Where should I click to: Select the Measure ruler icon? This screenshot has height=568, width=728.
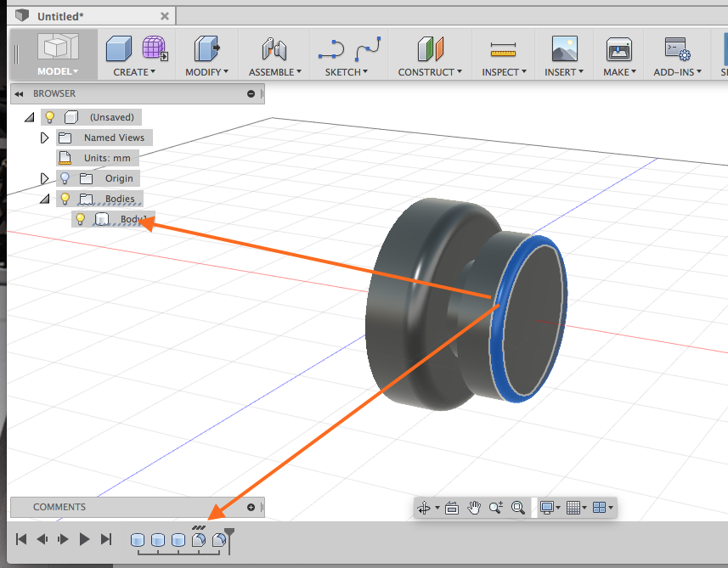click(x=503, y=49)
